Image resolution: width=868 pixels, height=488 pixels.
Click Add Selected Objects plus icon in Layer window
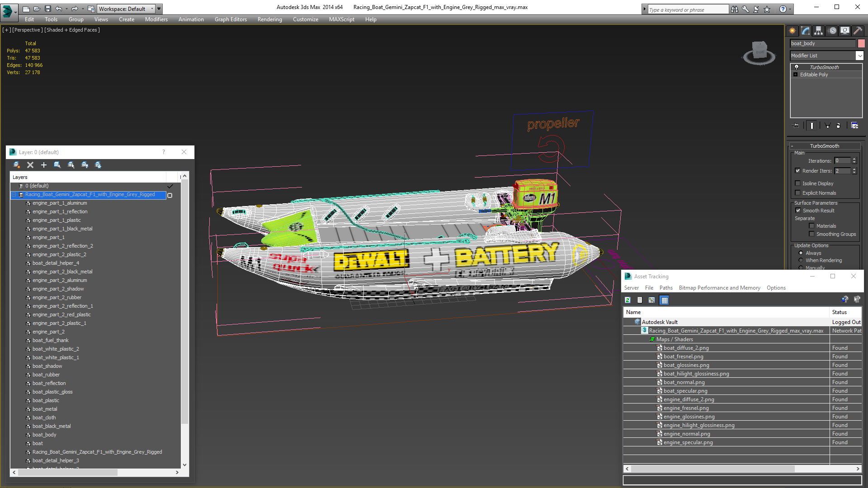[x=44, y=165]
